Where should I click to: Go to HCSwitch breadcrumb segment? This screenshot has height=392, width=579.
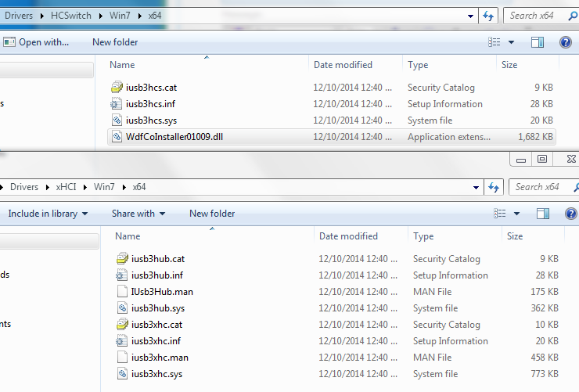(x=71, y=16)
